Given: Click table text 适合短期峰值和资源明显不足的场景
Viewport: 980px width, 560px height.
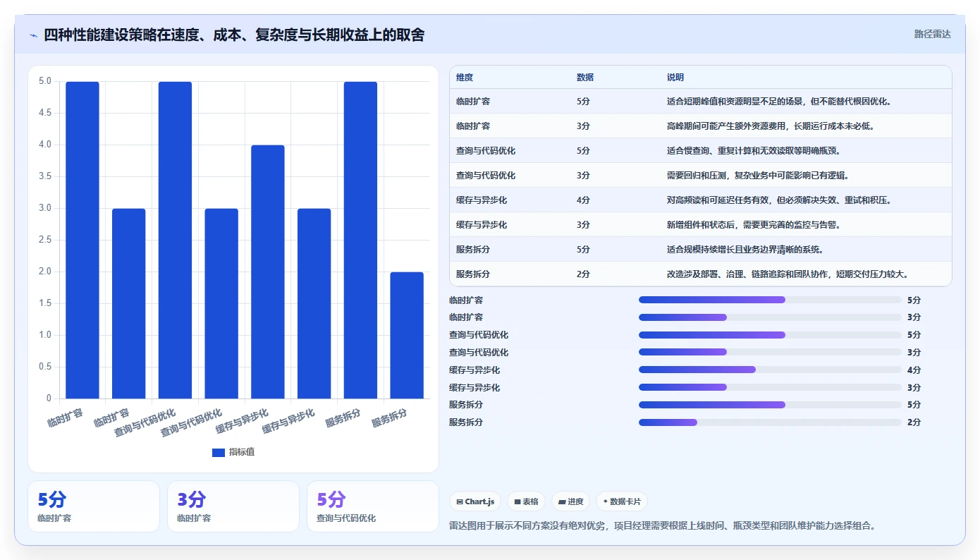Looking at the screenshot, I should [x=735, y=102].
